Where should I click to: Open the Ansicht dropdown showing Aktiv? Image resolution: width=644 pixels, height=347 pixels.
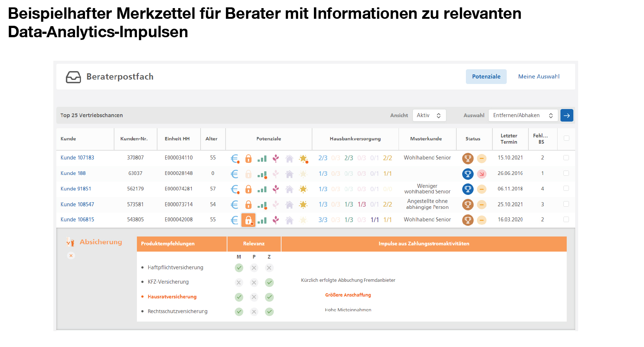[x=429, y=115]
